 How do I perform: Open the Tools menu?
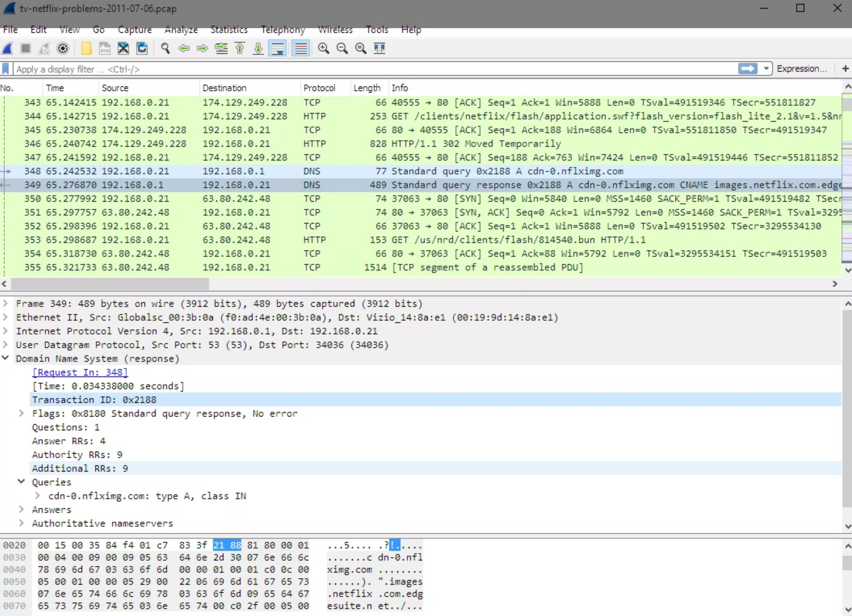[x=377, y=30]
